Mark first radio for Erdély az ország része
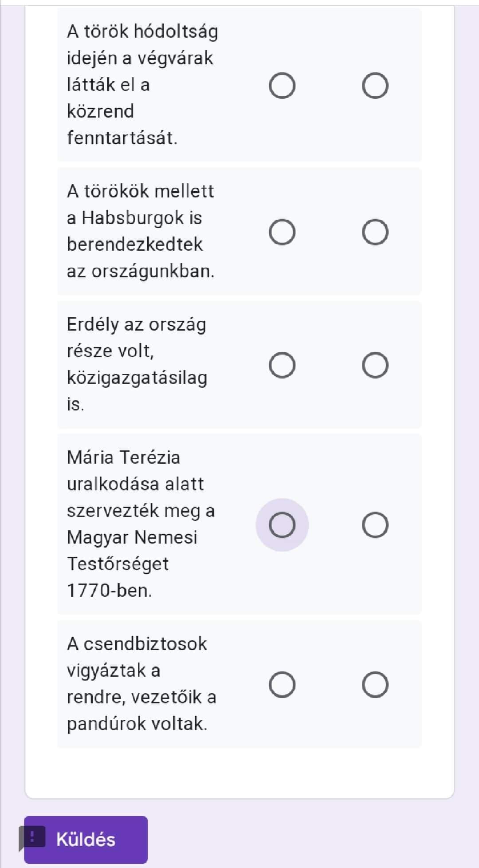This screenshot has height=868, width=479. point(282,365)
